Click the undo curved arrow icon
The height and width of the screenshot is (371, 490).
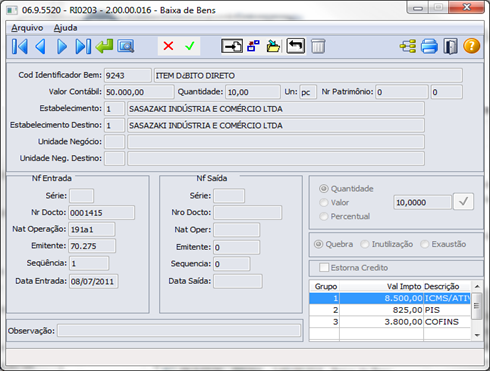coord(296,46)
